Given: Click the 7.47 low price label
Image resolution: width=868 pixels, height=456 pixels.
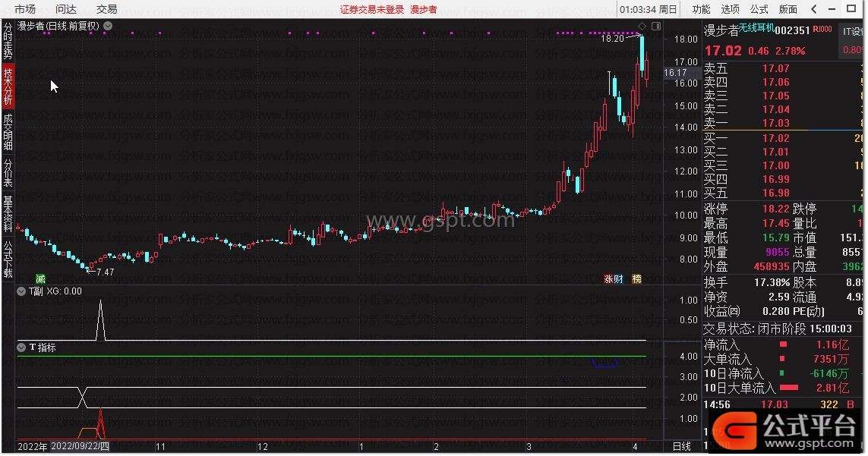Looking at the screenshot, I should (106, 272).
